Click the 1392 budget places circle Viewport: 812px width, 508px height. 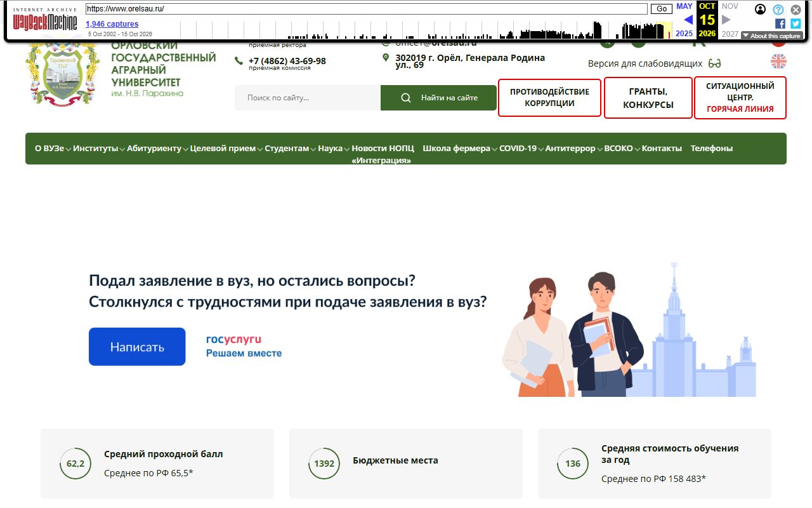coord(324,464)
